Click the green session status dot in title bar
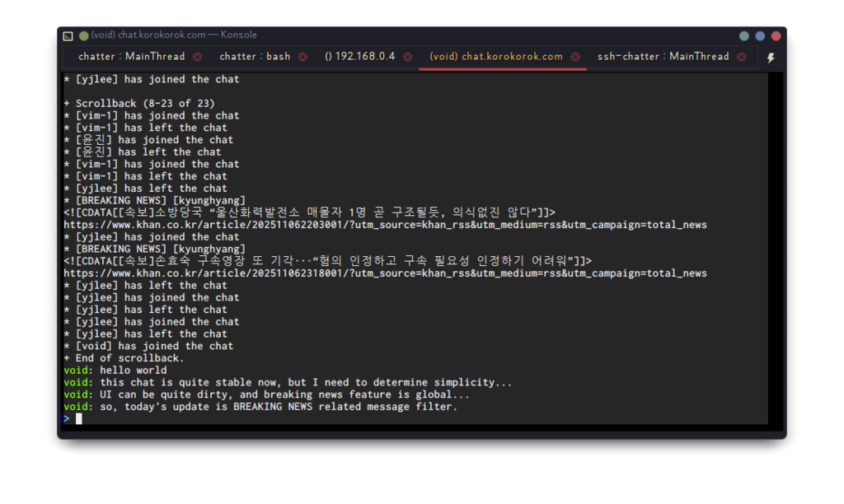This screenshot has height=504, width=844. click(83, 35)
